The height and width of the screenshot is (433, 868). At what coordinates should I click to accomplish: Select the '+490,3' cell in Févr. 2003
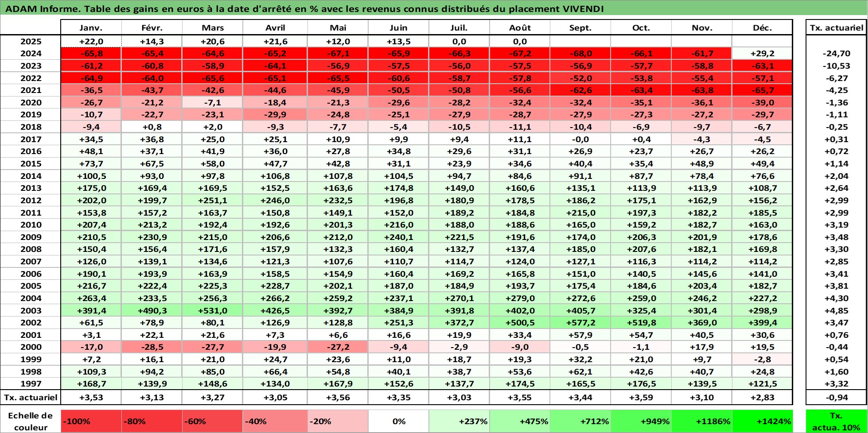pos(152,311)
